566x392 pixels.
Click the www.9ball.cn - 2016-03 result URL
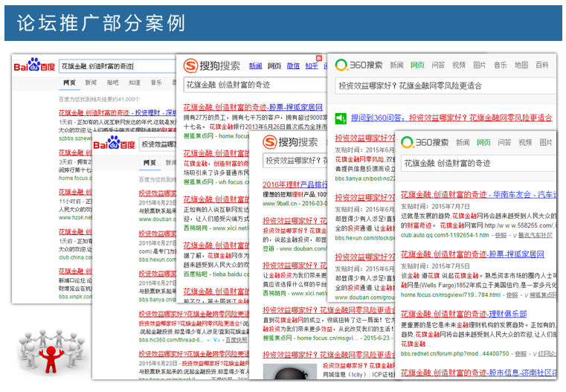295,204
